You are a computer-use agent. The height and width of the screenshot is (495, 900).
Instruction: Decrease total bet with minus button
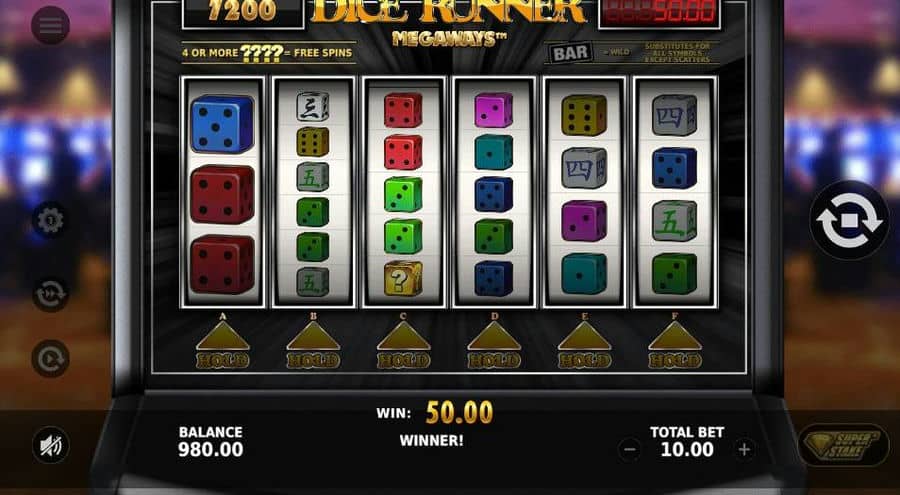[630, 449]
